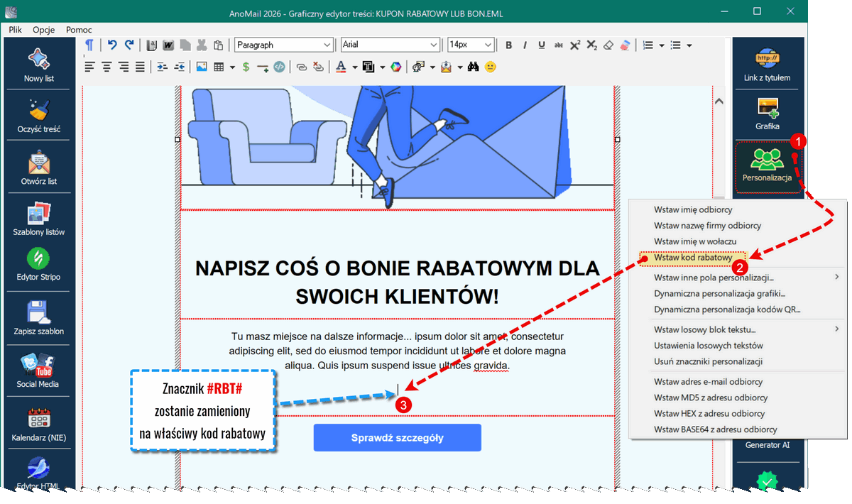Launch 'Edytor Stripo' from sidebar
The width and height of the screenshot is (852, 504).
[39, 263]
